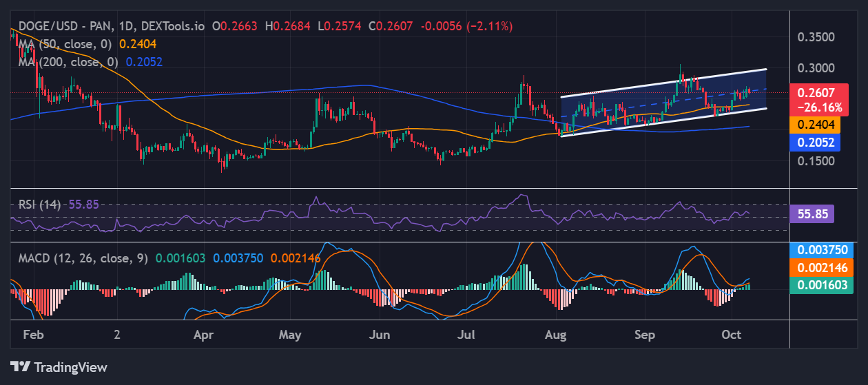The width and height of the screenshot is (868, 385).
Task: Click the blue 0.2052 MA price tag
Action: point(816,141)
